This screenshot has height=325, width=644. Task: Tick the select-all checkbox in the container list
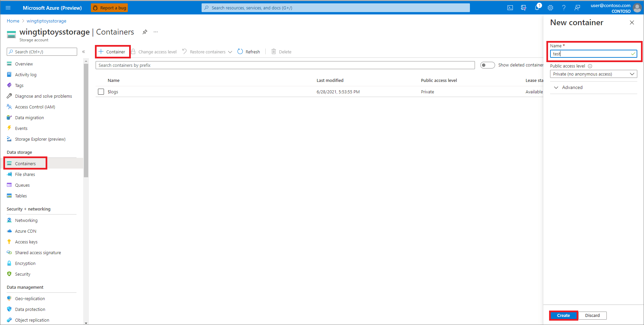[x=101, y=80]
